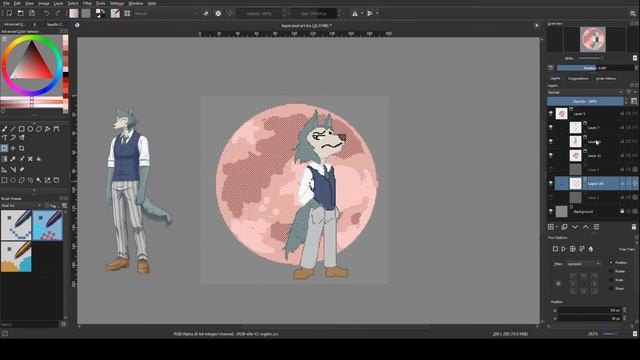640x360 pixels.
Task: Select the Ellipse shape tool
Action: coord(30,129)
